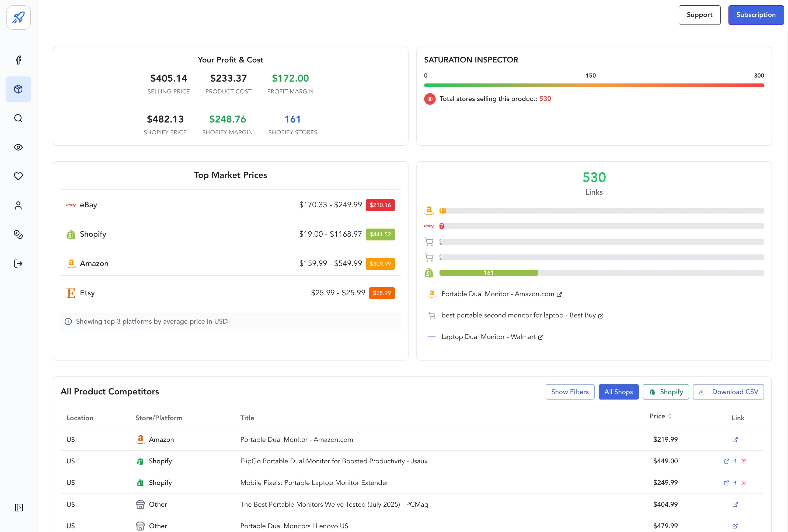Click the Amazon icon next to links bar

pyautogui.click(x=429, y=211)
